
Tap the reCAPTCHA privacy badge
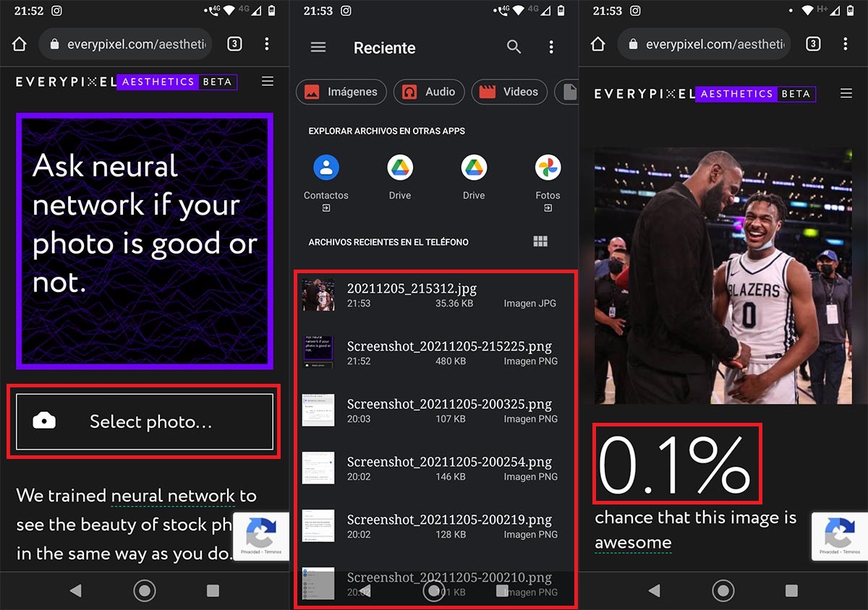point(260,536)
